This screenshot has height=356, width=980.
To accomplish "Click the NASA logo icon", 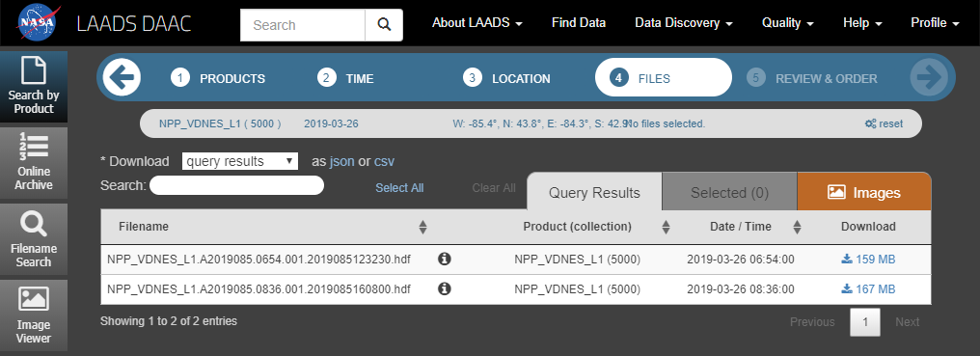I will (x=40, y=23).
